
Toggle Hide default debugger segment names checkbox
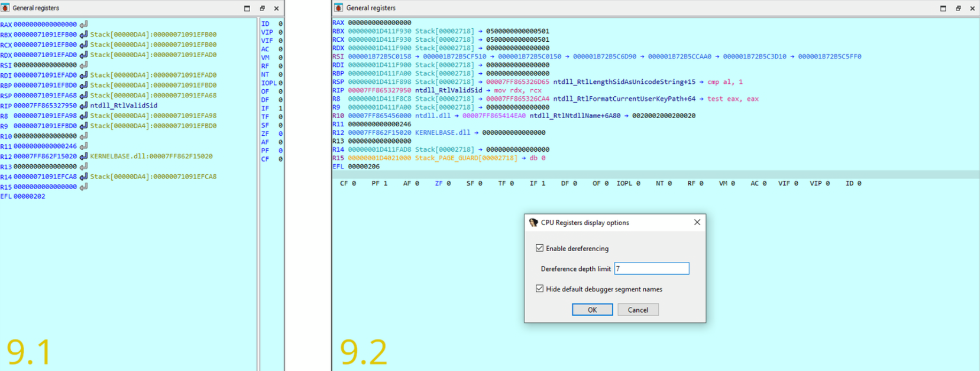tap(539, 289)
